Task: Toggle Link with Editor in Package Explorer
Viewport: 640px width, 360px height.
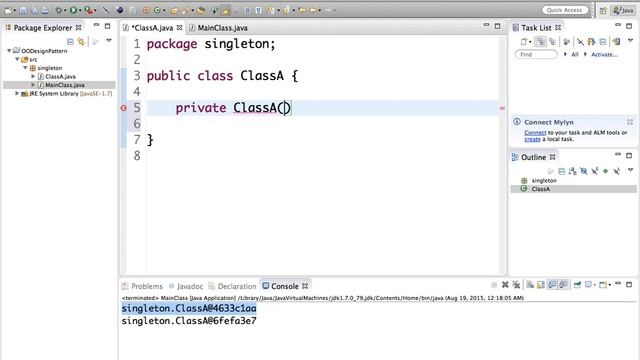Action: tap(82, 42)
